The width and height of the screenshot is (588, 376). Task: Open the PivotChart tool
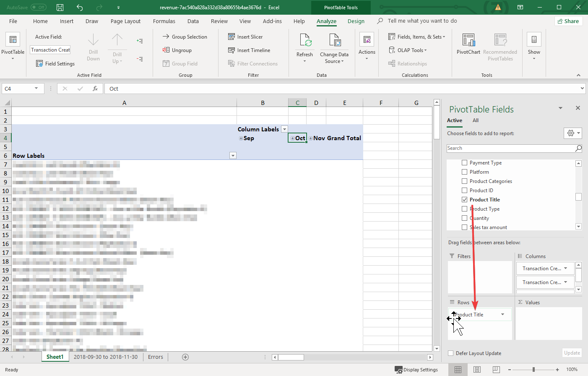(468, 41)
